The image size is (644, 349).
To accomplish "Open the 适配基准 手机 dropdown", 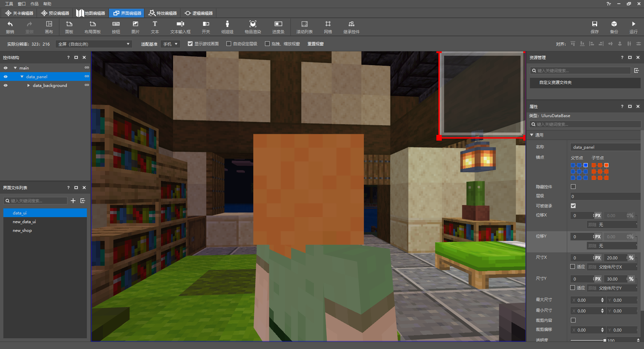I will (x=170, y=44).
